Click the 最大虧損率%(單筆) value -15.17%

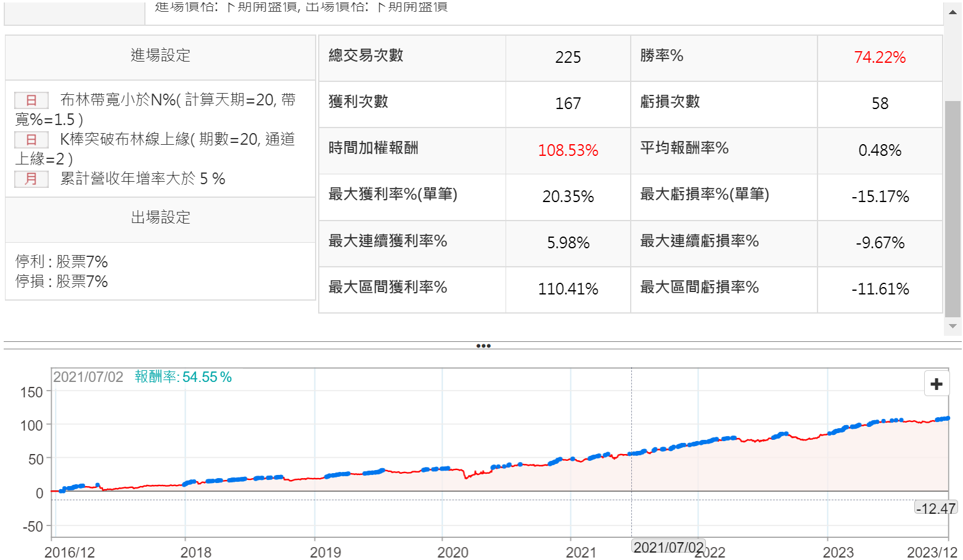coord(879,197)
